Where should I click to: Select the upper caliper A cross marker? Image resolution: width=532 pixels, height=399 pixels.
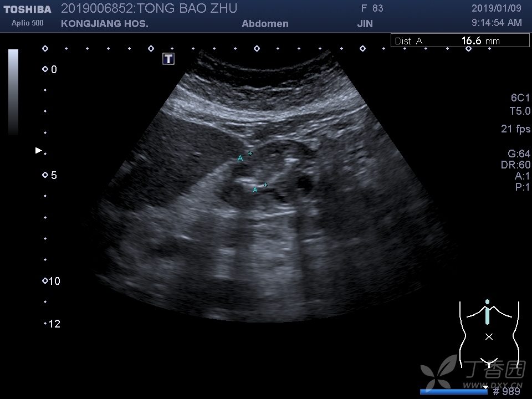pyautogui.click(x=250, y=154)
